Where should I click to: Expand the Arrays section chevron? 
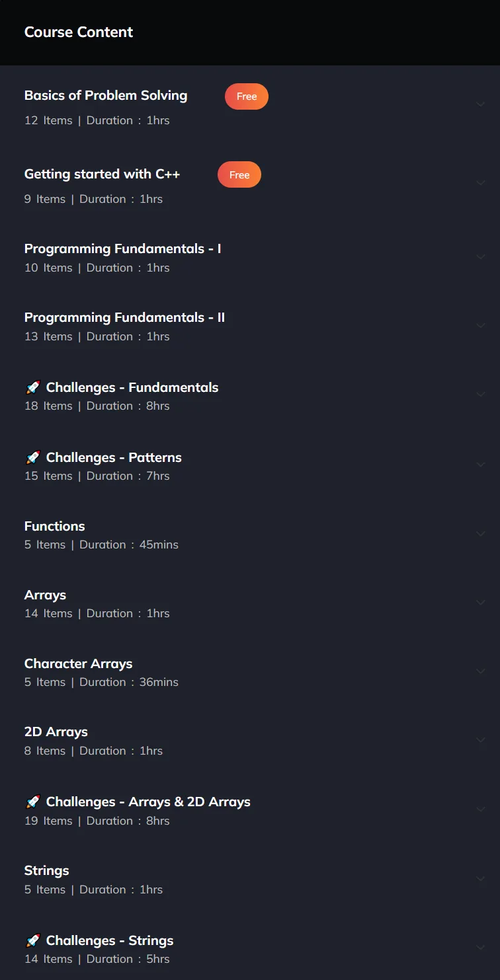click(x=481, y=603)
